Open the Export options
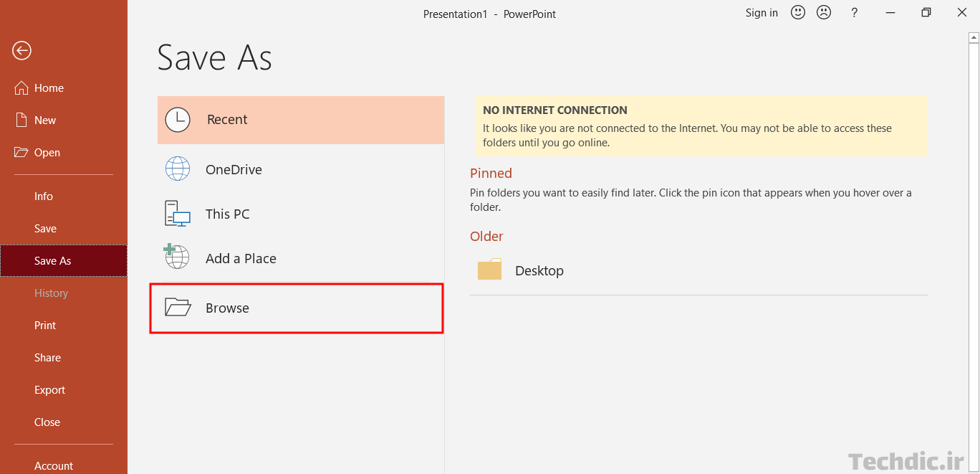 pos(64,390)
